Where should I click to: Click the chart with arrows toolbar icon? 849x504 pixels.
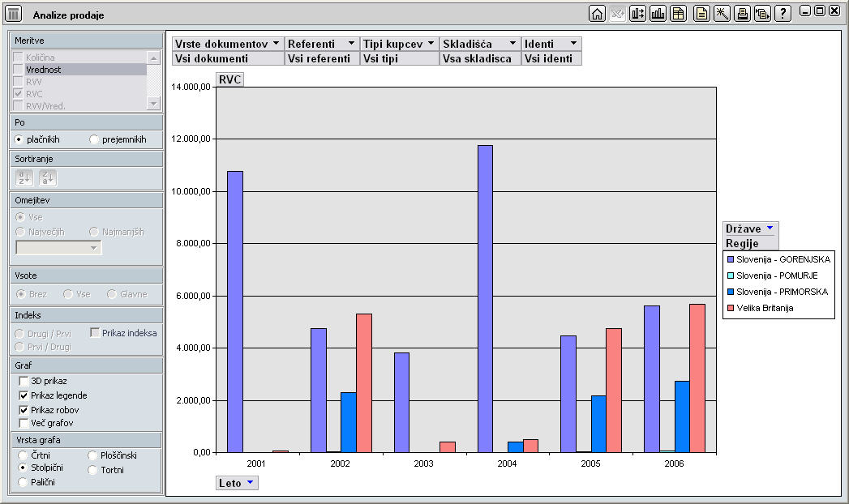pyautogui.click(x=637, y=13)
